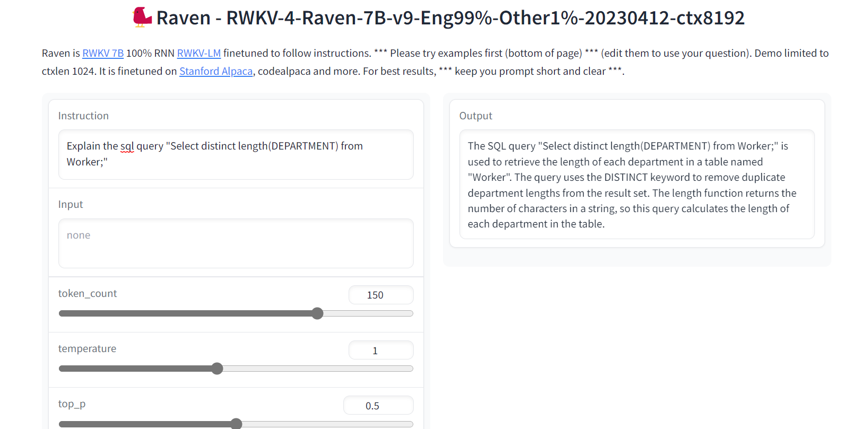
Task: Click the page title text Raven - RWKV-4-Raven-7B-v9
Action: pyautogui.click(x=450, y=17)
